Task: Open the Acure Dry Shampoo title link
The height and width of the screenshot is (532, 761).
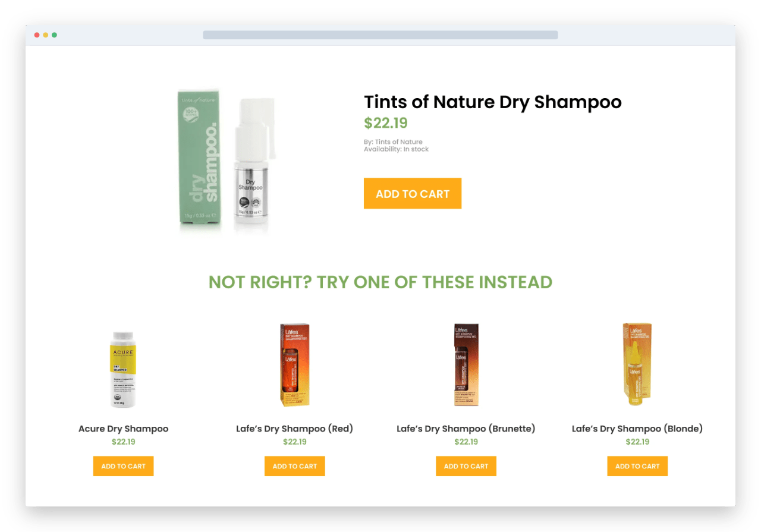Action: [123, 429]
